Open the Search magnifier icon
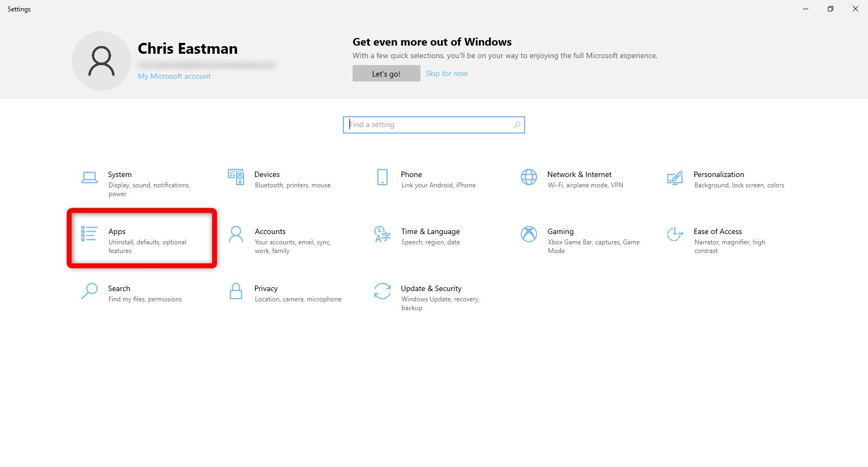Screen dimensions: 868x467 click(90, 291)
